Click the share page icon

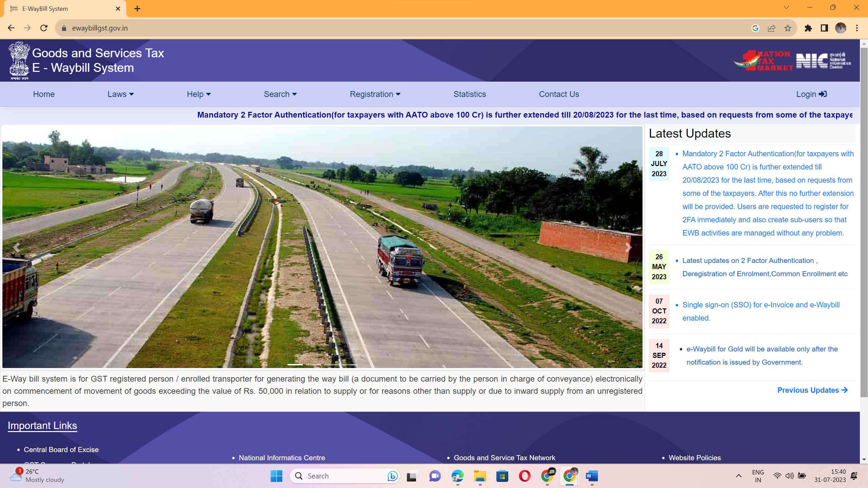point(771,28)
